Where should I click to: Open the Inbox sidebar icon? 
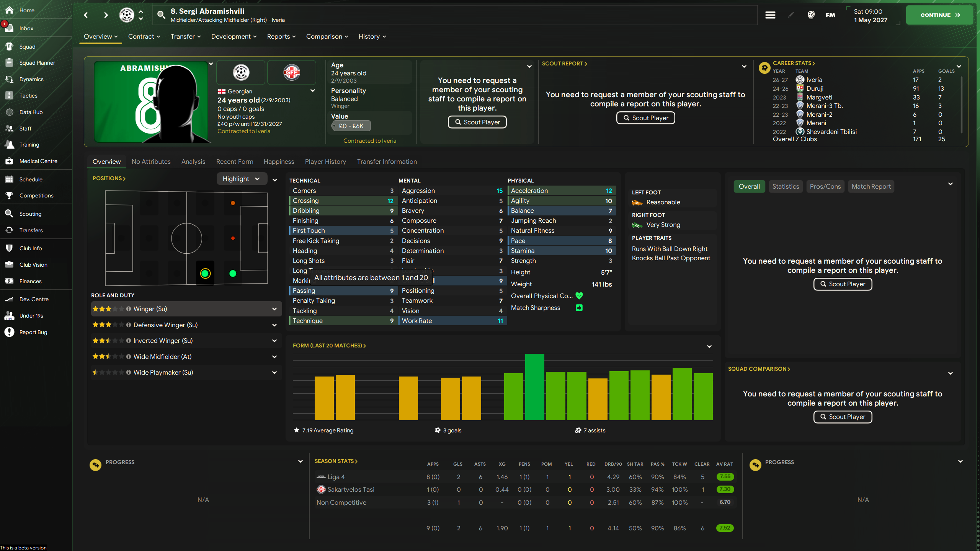pyautogui.click(x=9, y=28)
